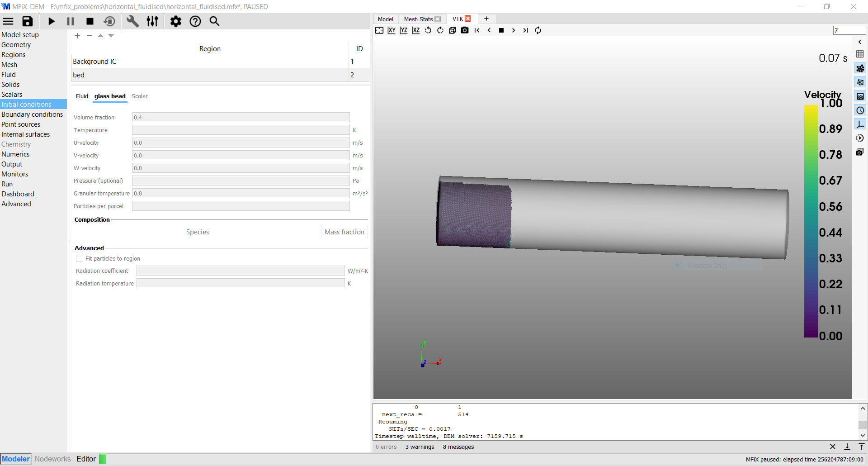
Task: Open the Fluid initial conditions tab
Action: point(82,96)
